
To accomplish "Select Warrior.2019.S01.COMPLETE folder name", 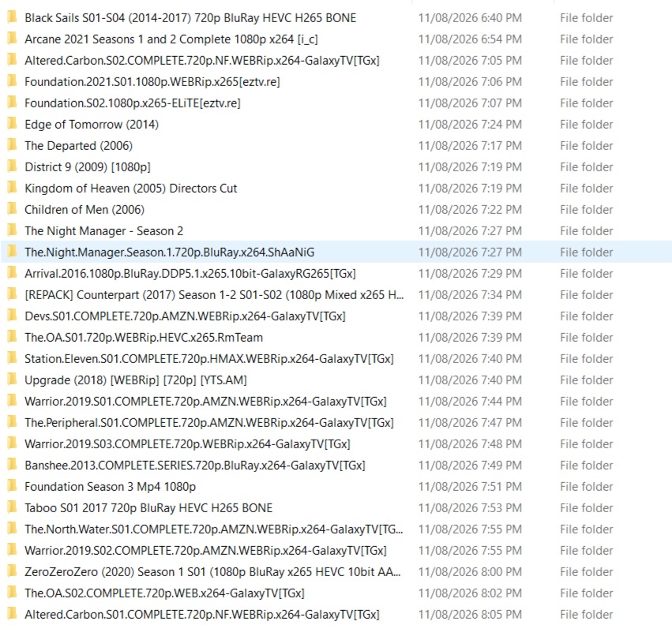I will 206,402.
